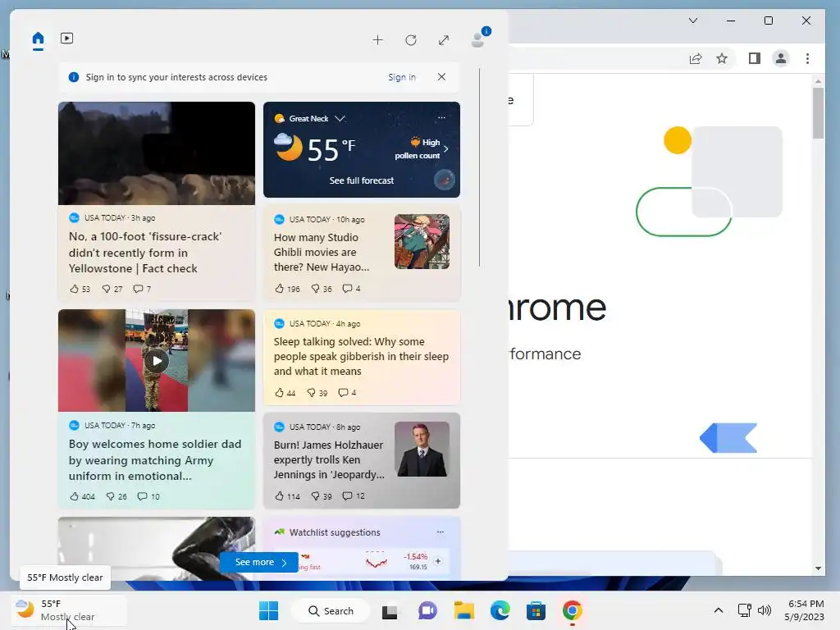This screenshot has width=840, height=630.
Task: Click the Sign in link
Action: click(x=402, y=77)
